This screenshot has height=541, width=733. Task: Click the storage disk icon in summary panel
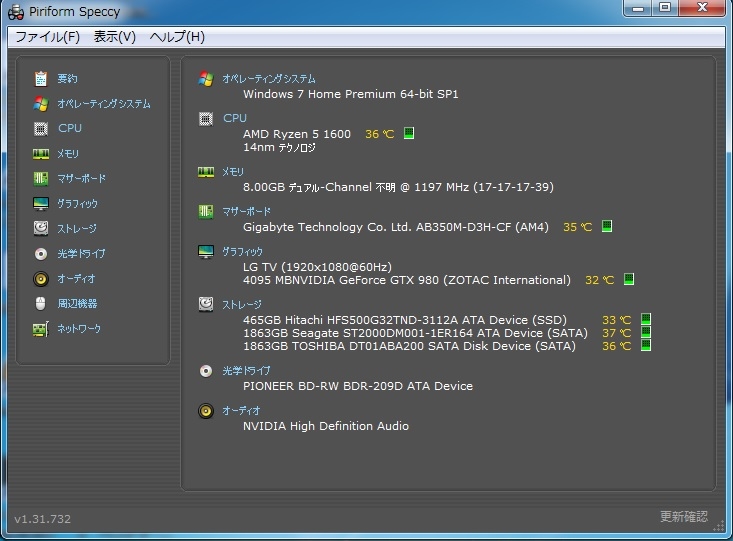click(206, 304)
